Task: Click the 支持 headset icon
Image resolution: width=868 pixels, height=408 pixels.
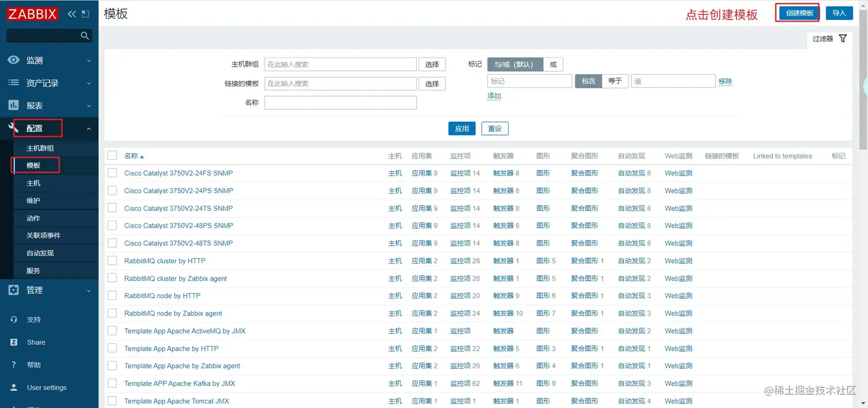Action: click(x=14, y=320)
